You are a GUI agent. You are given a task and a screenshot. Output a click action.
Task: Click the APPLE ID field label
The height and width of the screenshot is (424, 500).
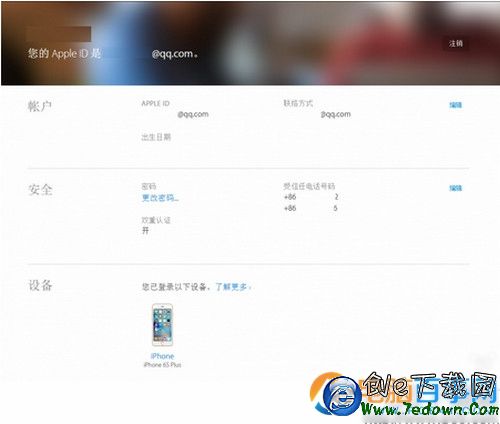click(x=155, y=103)
